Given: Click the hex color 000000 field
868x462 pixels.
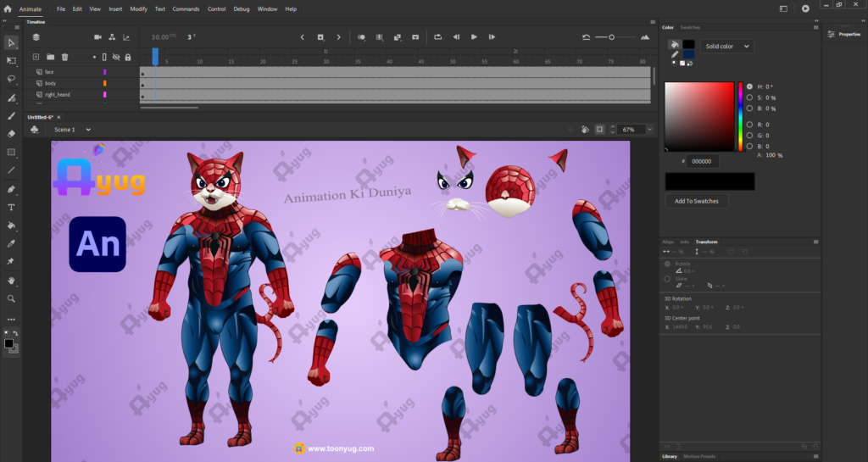Looking at the screenshot, I should [703, 161].
